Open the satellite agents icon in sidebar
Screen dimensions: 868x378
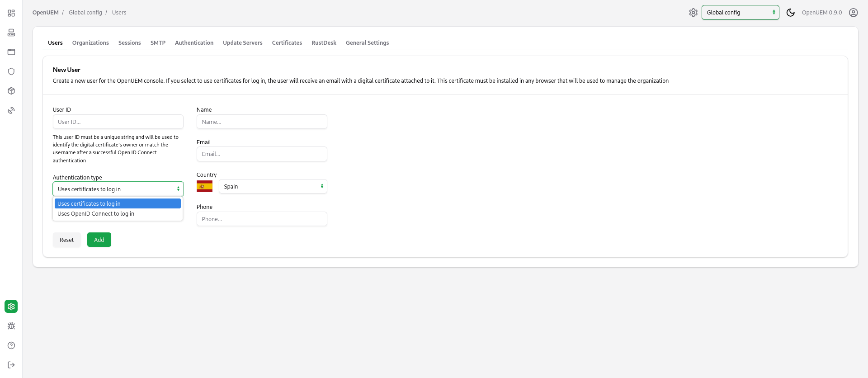(11, 110)
